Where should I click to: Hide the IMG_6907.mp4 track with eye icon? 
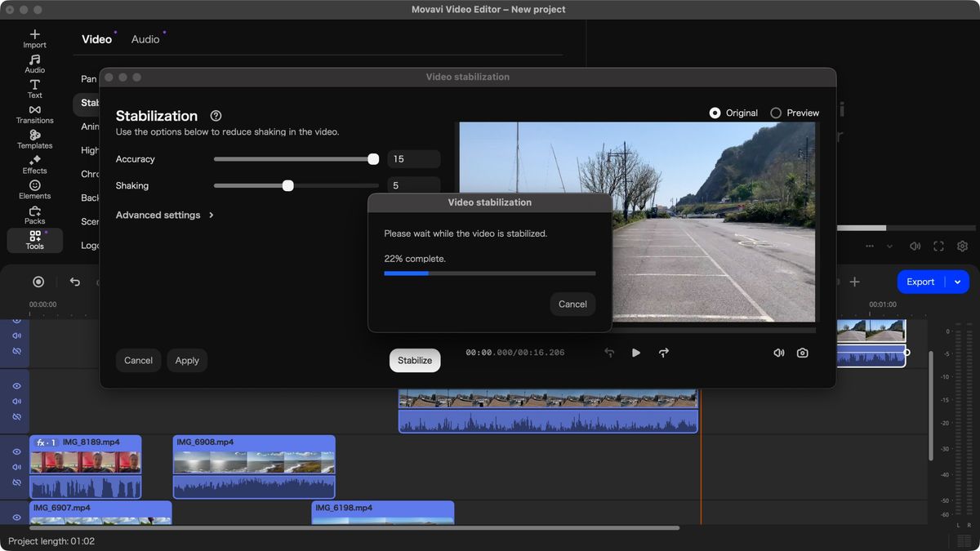(16, 518)
